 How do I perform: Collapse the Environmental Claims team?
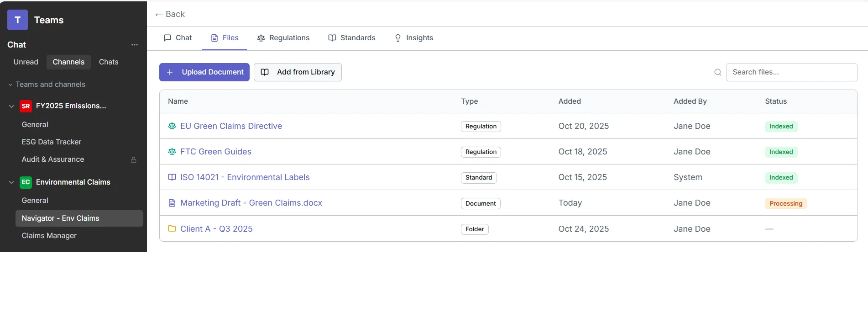click(11, 182)
